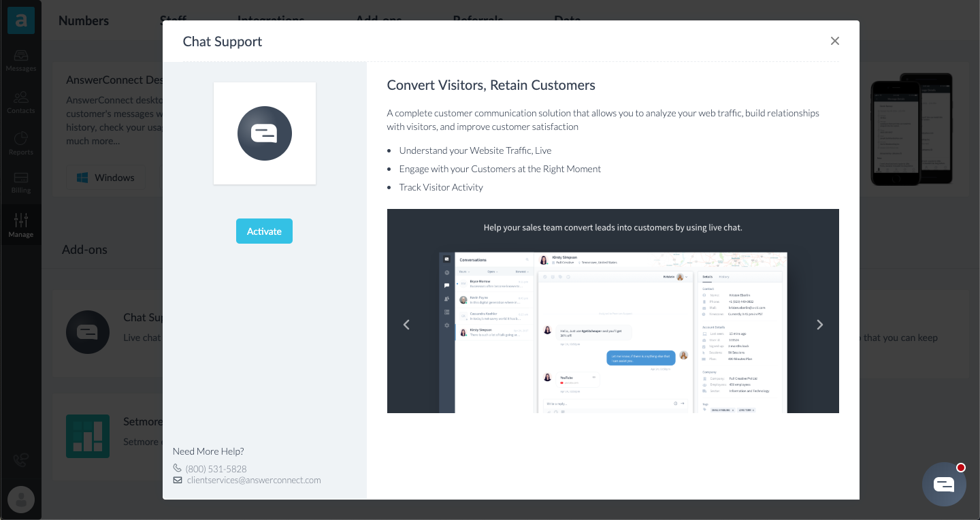Click 'Engage with your Customers at the Right Moment'
This screenshot has width=980, height=520.
[500, 169]
